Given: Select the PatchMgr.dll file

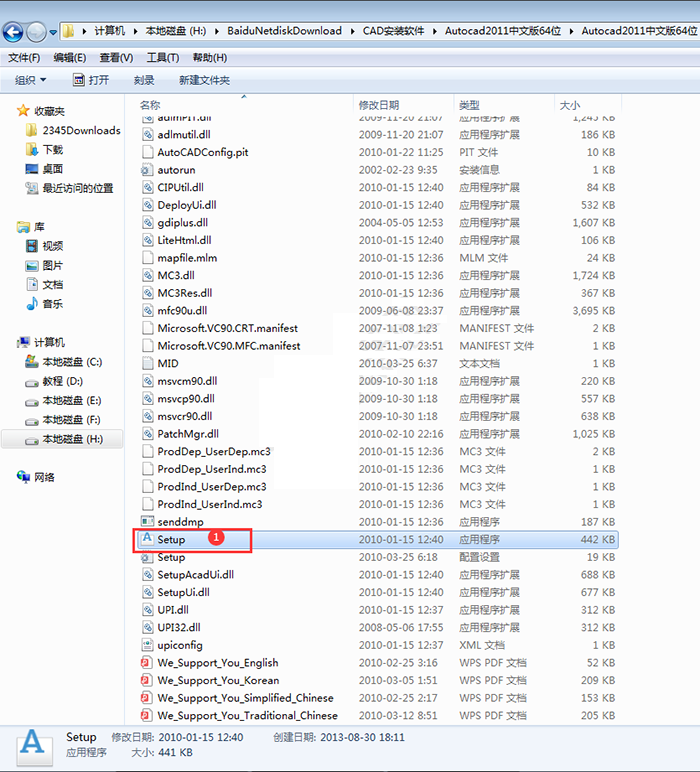Looking at the screenshot, I should pyautogui.click(x=180, y=434).
